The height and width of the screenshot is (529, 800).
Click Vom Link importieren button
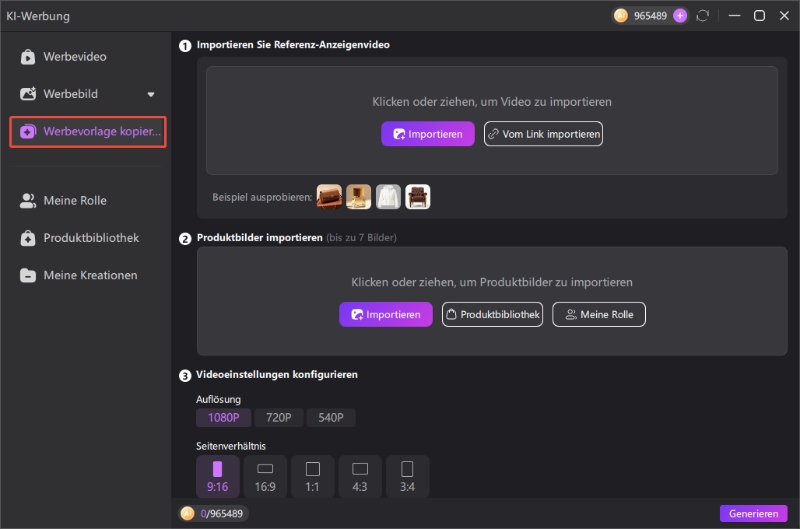(543, 134)
